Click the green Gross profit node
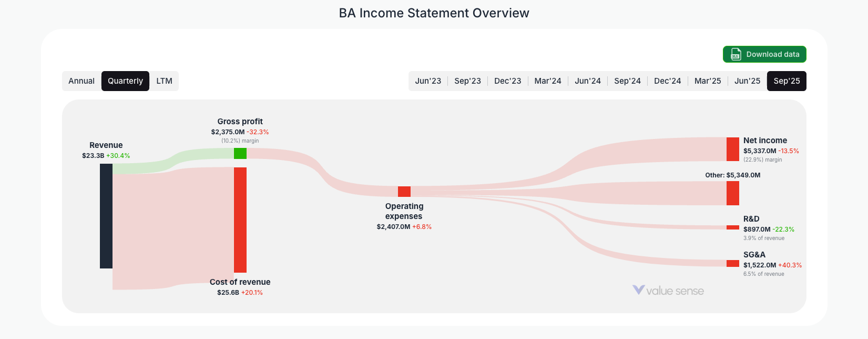 [240, 153]
